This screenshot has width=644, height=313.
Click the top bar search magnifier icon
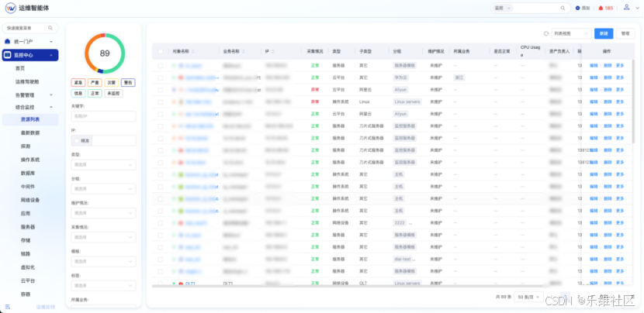(563, 8)
